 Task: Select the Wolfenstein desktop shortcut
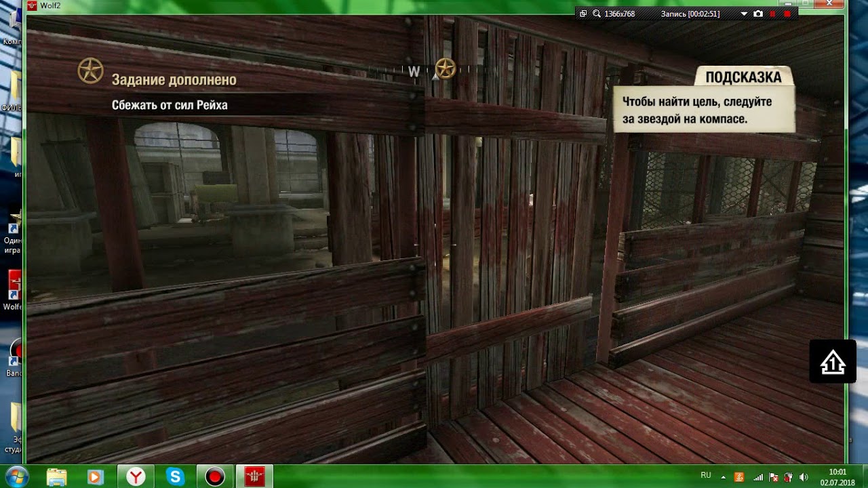tap(12, 290)
